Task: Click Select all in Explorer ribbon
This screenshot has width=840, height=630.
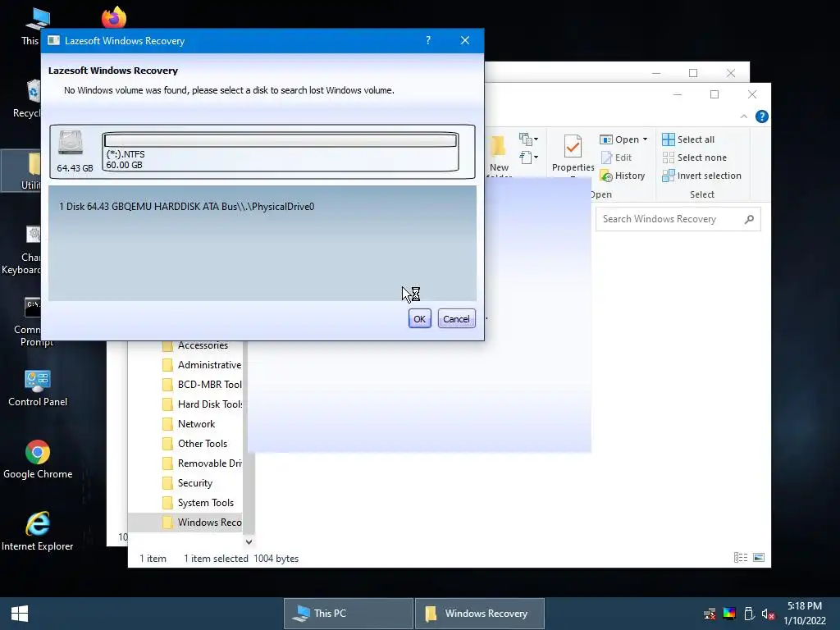Action: pyautogui.click(x=688, y=139)
